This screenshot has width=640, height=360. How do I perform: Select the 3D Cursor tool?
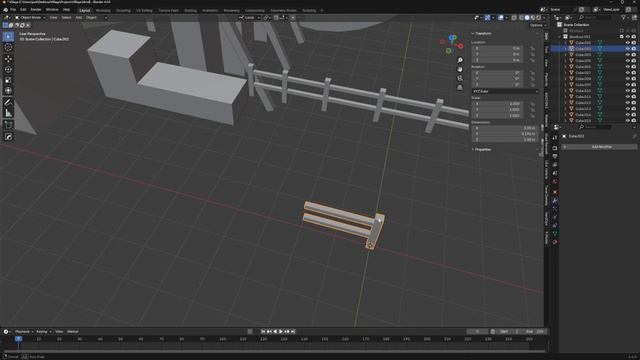point(8,47)
